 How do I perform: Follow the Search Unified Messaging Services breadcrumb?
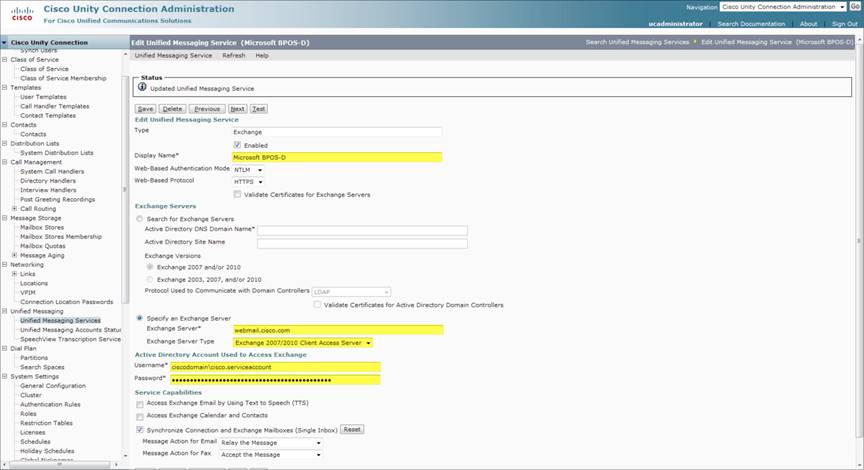(x=637, y=42)
